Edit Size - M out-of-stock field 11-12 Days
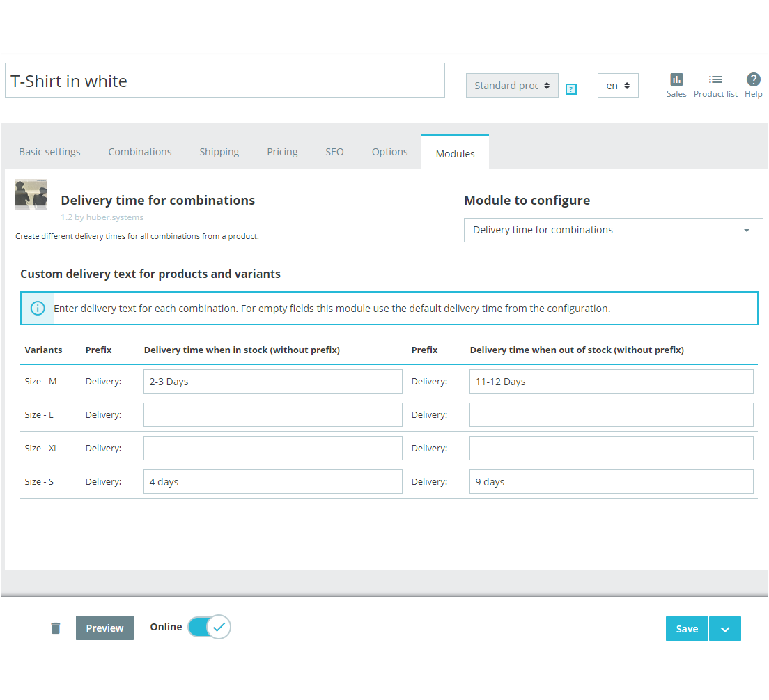 point(611,382)
